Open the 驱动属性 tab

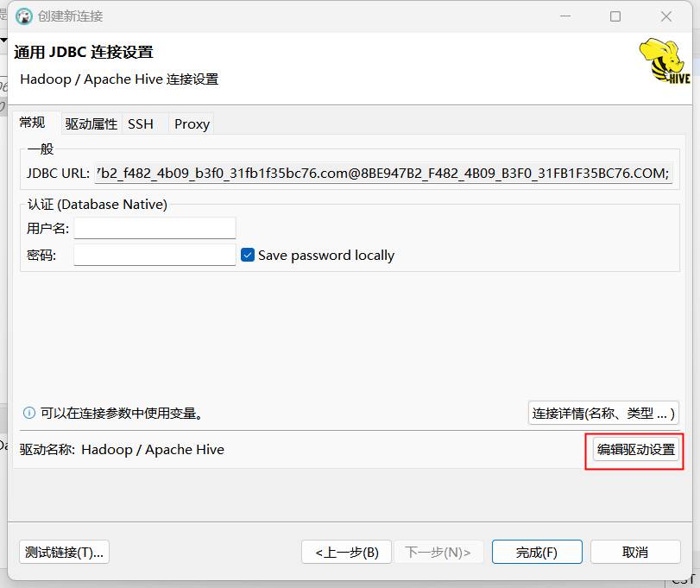(91, 124)
